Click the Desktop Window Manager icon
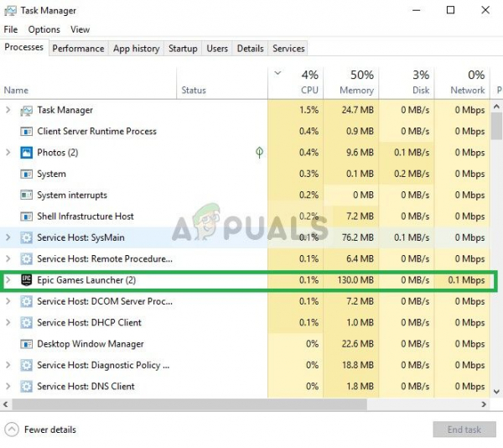This screenshot has height=448, width=503. 26,344
